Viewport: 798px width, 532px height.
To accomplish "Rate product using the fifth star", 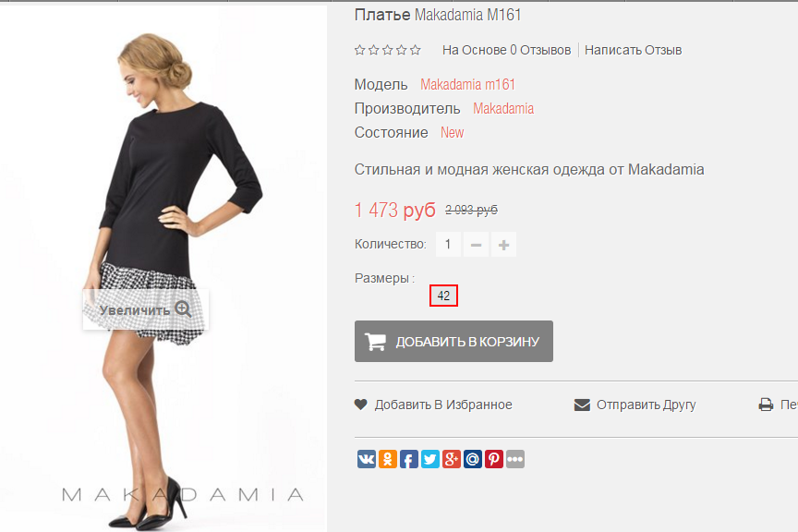I will click(416, 50).
